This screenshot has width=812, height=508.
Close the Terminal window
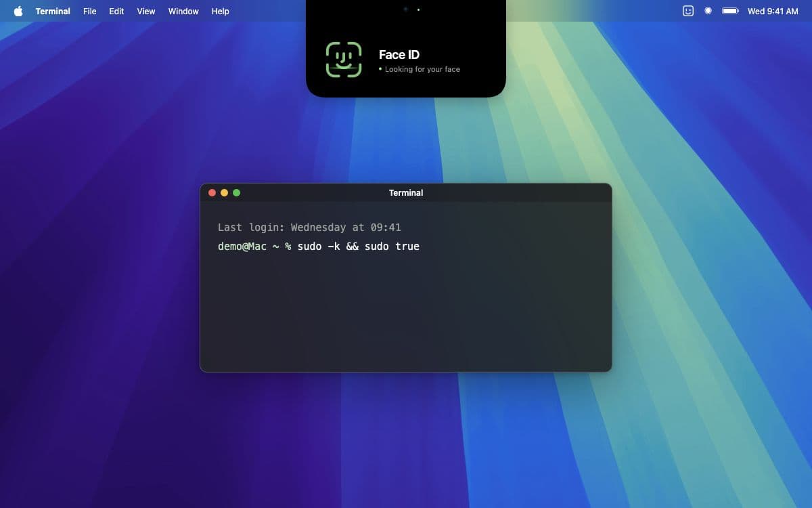(x=212, y=193)
